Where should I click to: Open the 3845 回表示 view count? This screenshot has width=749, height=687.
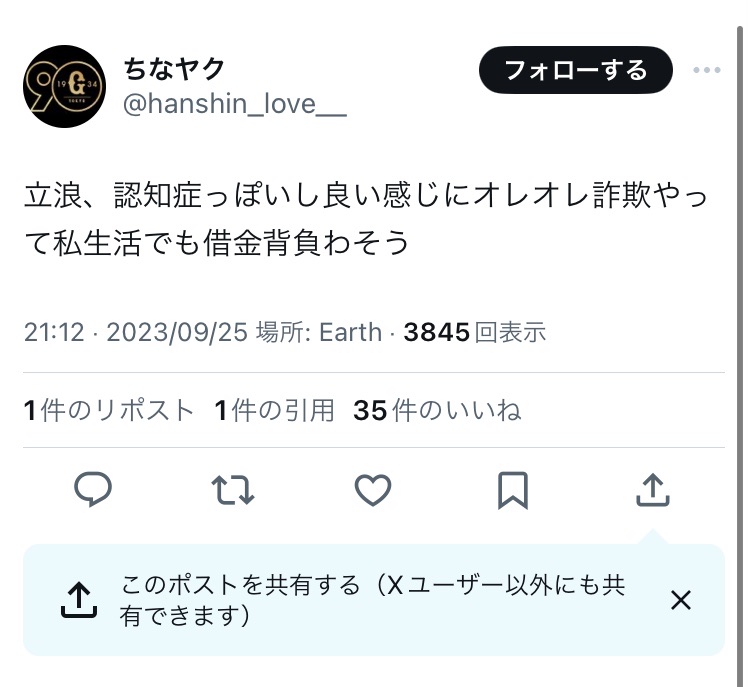point(475,332)
